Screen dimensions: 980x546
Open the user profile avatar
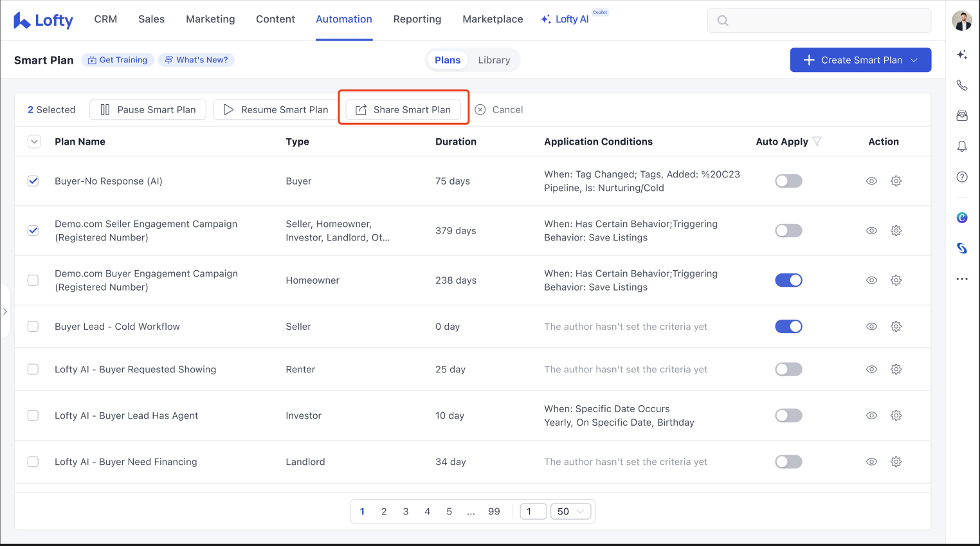[962, 20]
